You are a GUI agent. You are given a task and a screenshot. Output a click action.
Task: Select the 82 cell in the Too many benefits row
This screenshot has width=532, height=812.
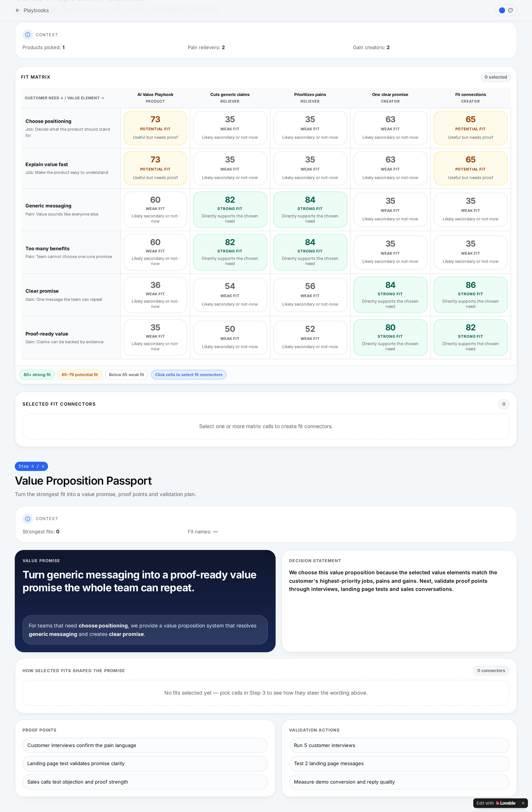tap(230, 252)
